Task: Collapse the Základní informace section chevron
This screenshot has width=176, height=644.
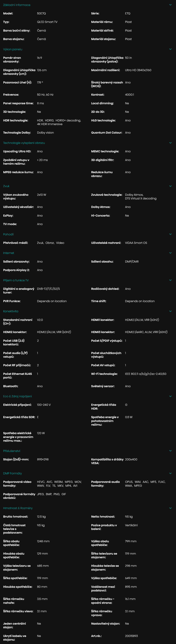Action: click(x=170, y=5)
